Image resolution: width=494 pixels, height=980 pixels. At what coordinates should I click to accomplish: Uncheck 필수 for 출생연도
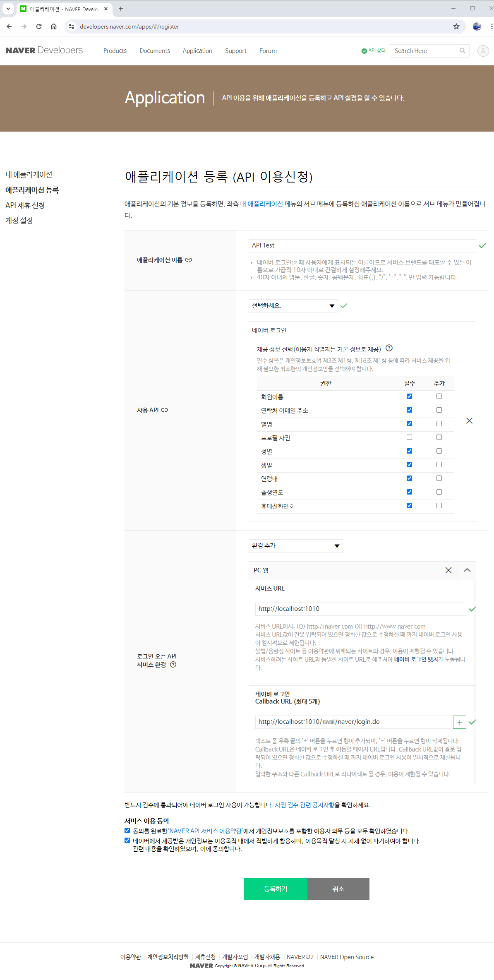[x=410, y=492]
